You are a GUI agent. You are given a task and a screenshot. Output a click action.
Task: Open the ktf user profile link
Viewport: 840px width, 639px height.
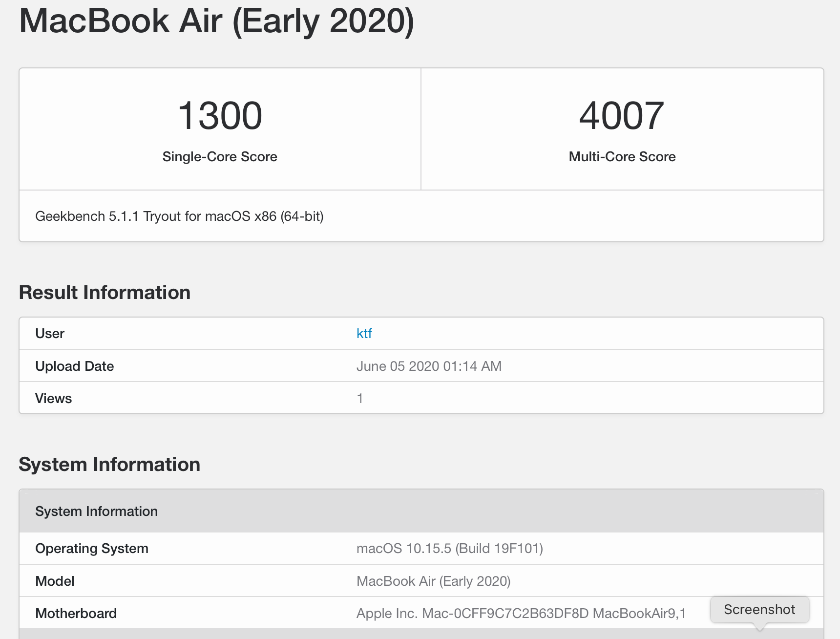(364, 333)
